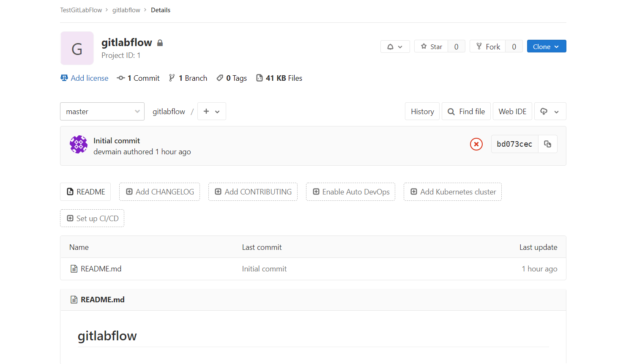The width and height of the screenshot is (637, 364).
Task: View the repository's 1 Branch
Action: 188,78
